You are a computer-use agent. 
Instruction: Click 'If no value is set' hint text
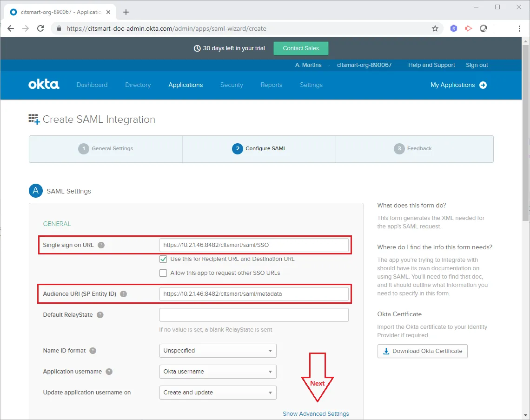216,330
